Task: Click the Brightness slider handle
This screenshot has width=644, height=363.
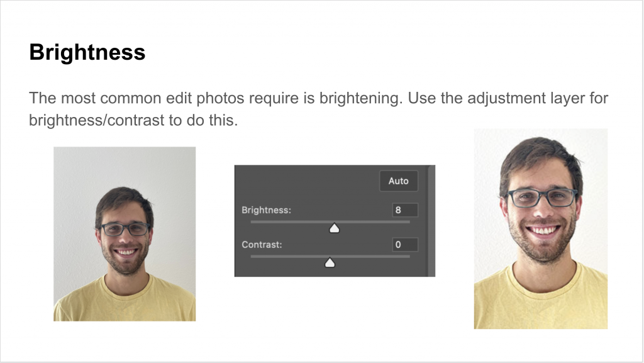Action: tap(335, 228)
